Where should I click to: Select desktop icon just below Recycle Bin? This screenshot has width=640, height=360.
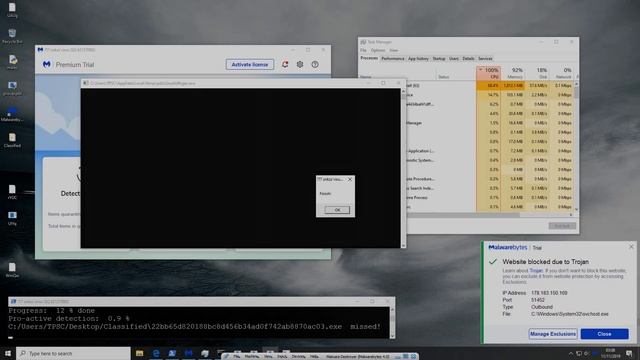[x=12, y=62]
